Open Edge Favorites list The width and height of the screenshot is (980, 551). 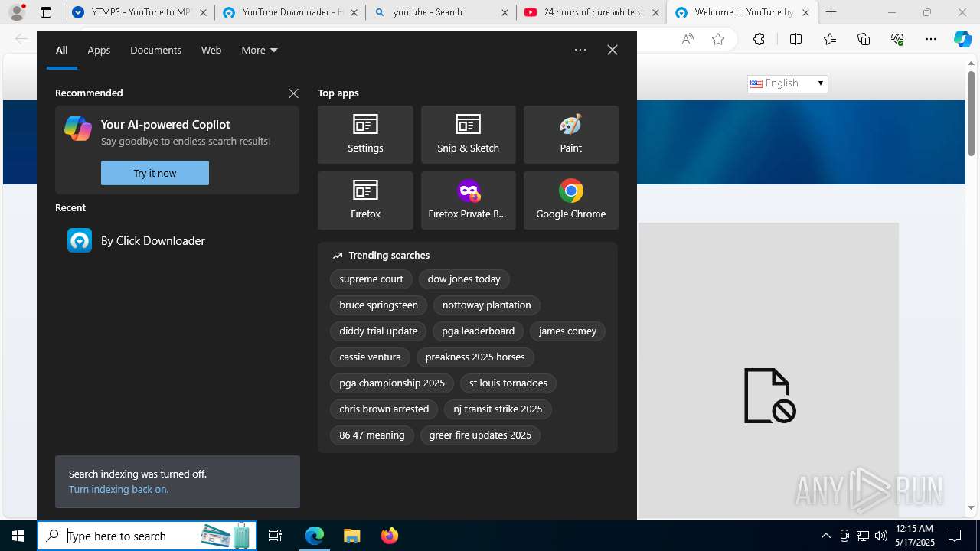[830, 39]
